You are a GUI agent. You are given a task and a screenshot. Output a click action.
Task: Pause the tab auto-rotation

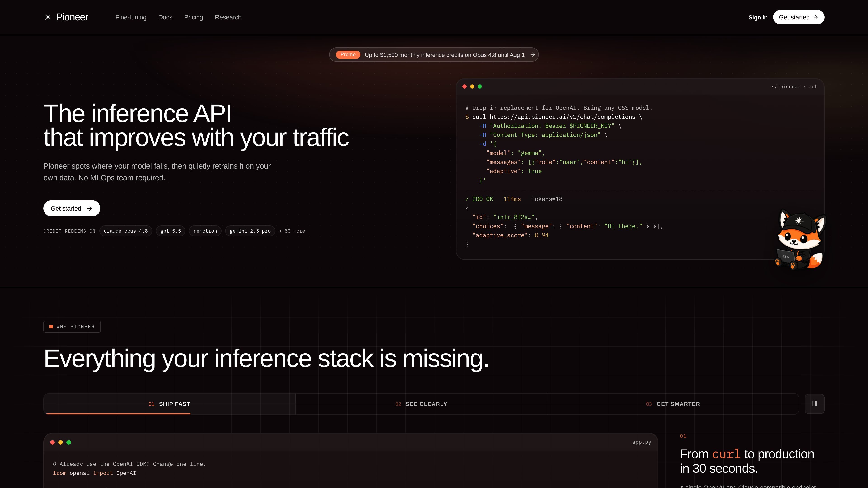(814, 404)
